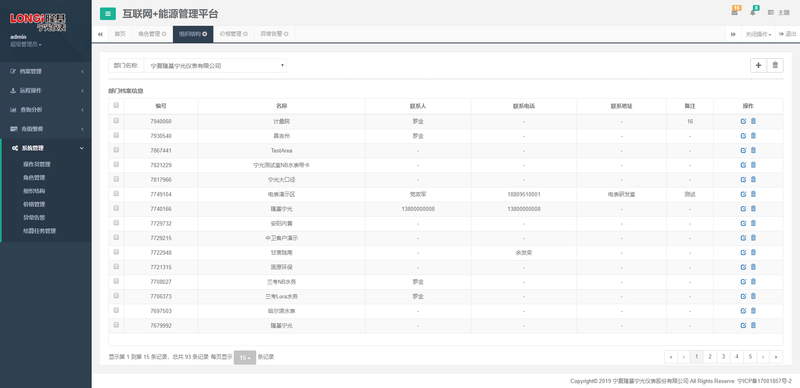
Task: Open admin role dropdown under username
Action: (x=26, y=44)
